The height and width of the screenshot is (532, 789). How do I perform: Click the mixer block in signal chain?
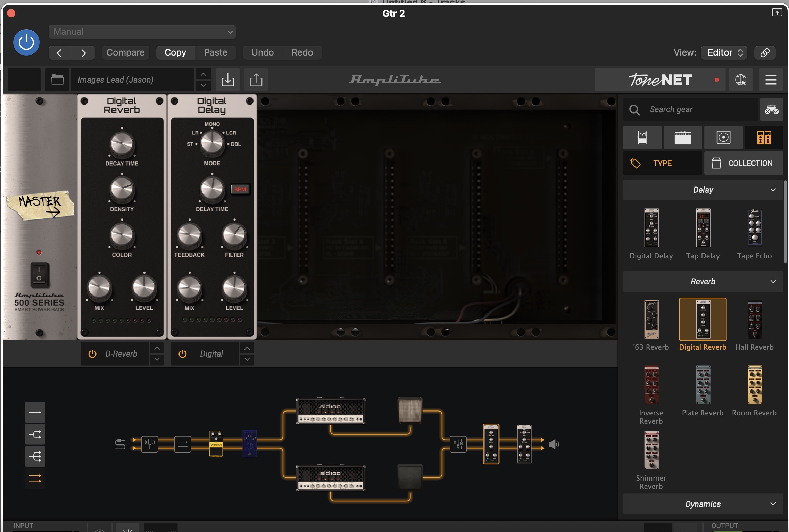tap(458, 444)
